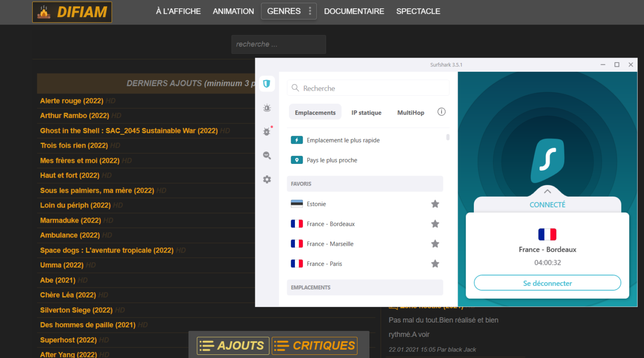Open the Haut et fort (2022) link
The image size is (644, 358).
69,175
